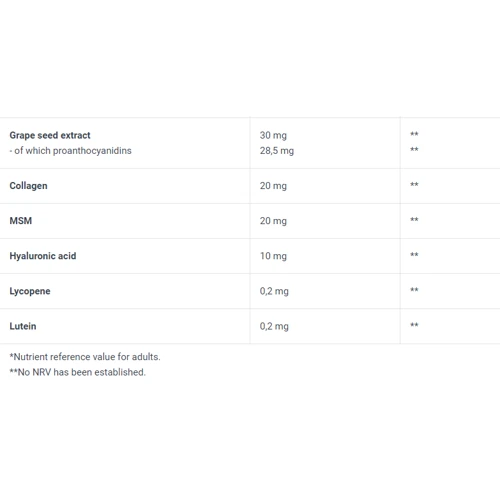
Task: Click the 10 mg Hyaluronic acid amount
Action: click(x=273, y=256)
